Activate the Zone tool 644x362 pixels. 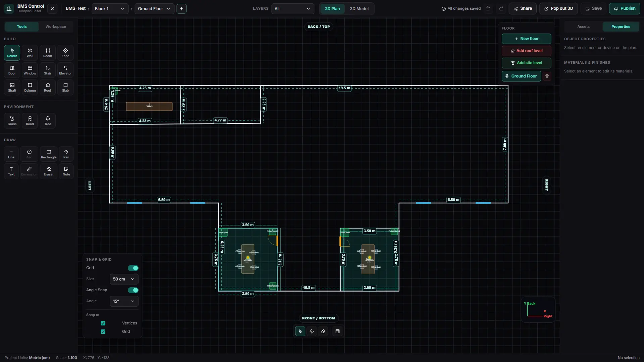pyautogui.click(x=65, y=53)
